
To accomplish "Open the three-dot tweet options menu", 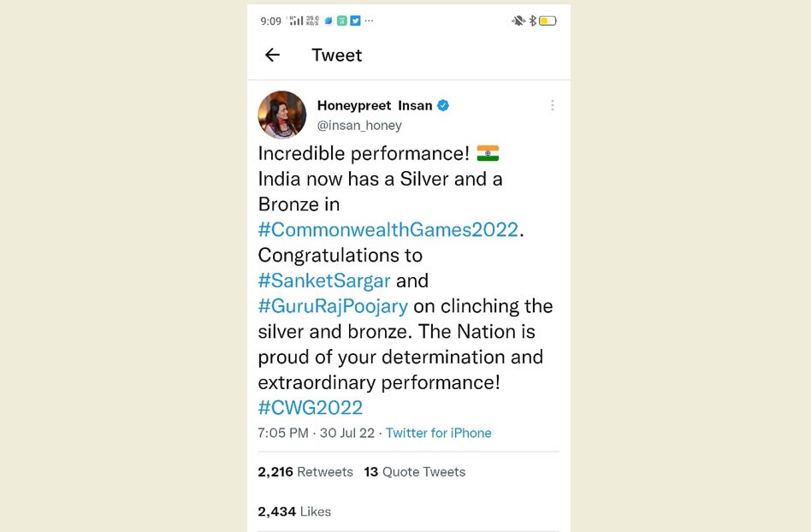I will pos(553,105).
